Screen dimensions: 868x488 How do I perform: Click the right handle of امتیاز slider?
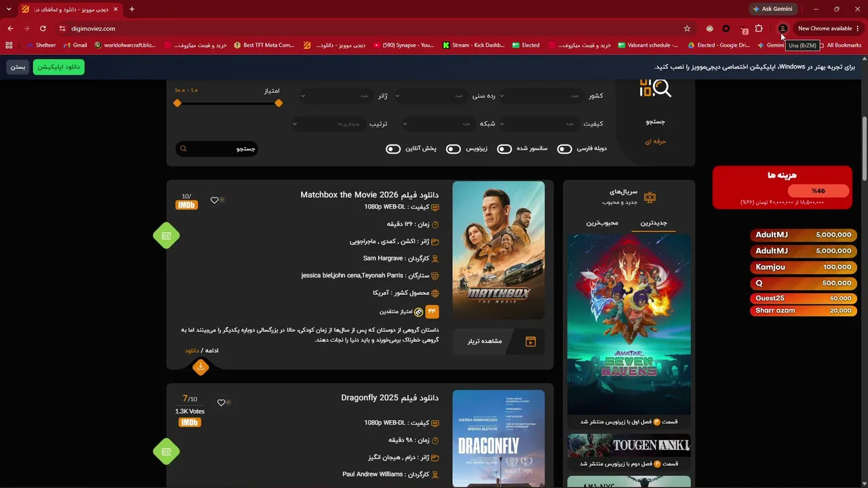[279, 103]
